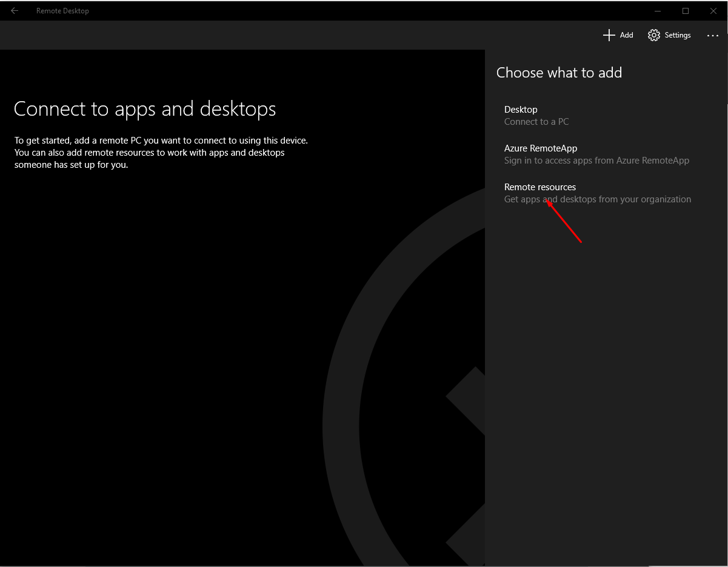
Task: Click 'Get apps and desktops' description text
Action: click(x=597, y=199)
